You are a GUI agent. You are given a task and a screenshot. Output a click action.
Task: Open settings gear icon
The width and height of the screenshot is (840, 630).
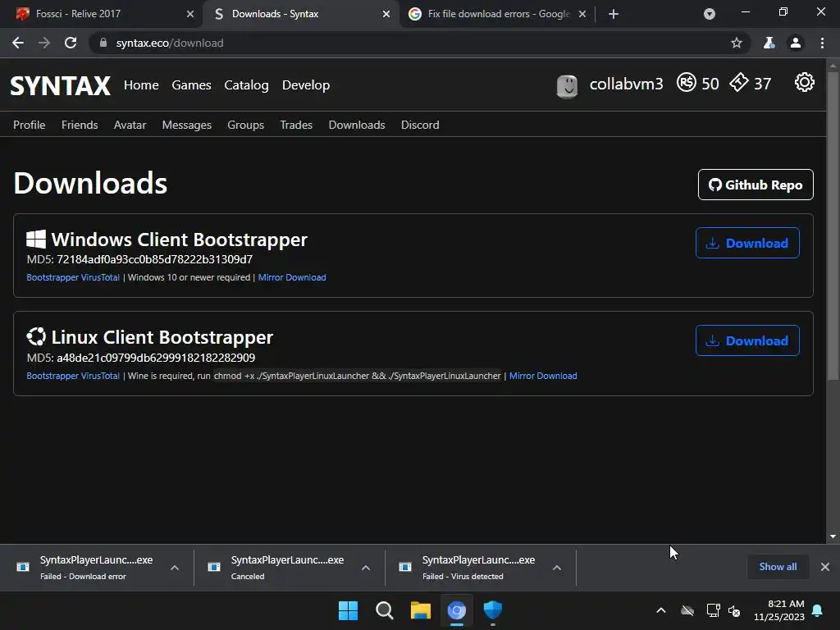804,83
